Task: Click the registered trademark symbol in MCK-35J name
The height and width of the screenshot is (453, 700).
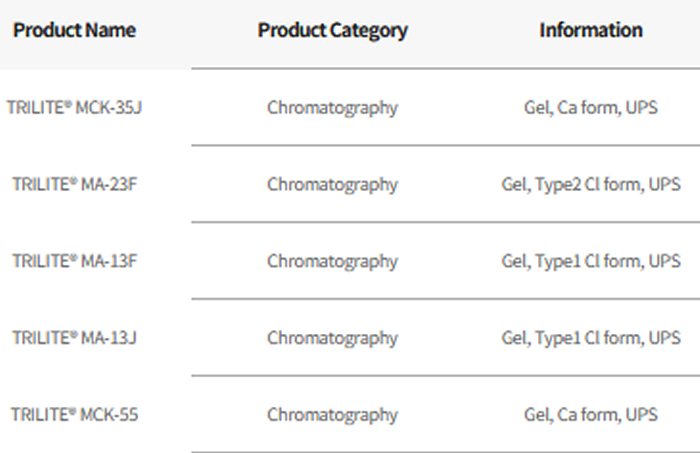Action: pyautogui.click(x=68, y=104)
